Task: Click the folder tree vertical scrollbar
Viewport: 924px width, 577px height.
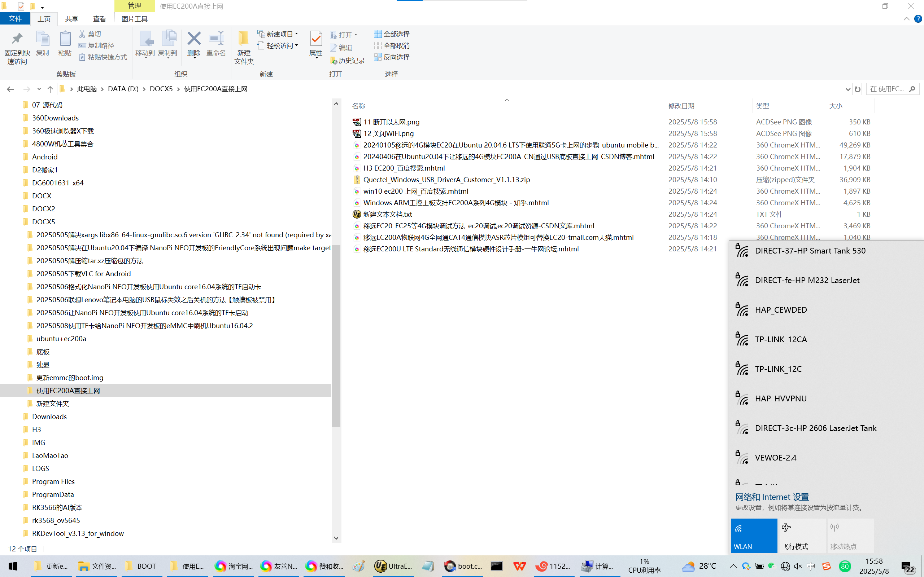Action: pos(336,336)
